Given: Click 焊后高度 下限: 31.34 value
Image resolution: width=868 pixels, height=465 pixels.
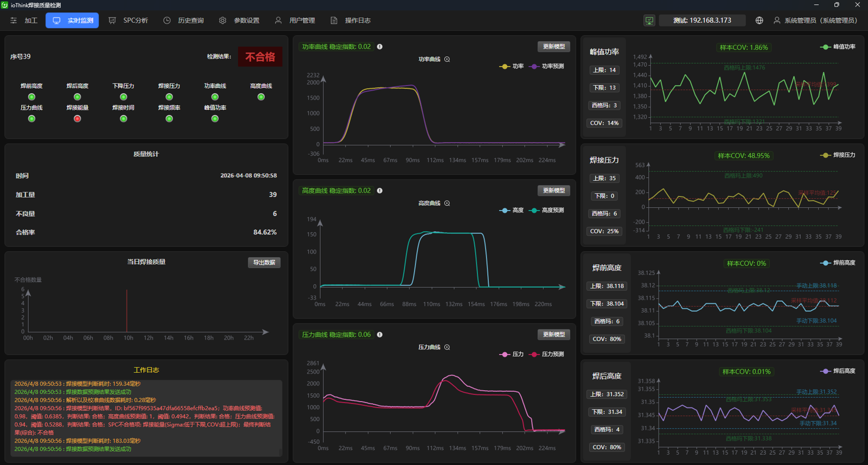Looking at the screenshot, I should click(607, 412).
